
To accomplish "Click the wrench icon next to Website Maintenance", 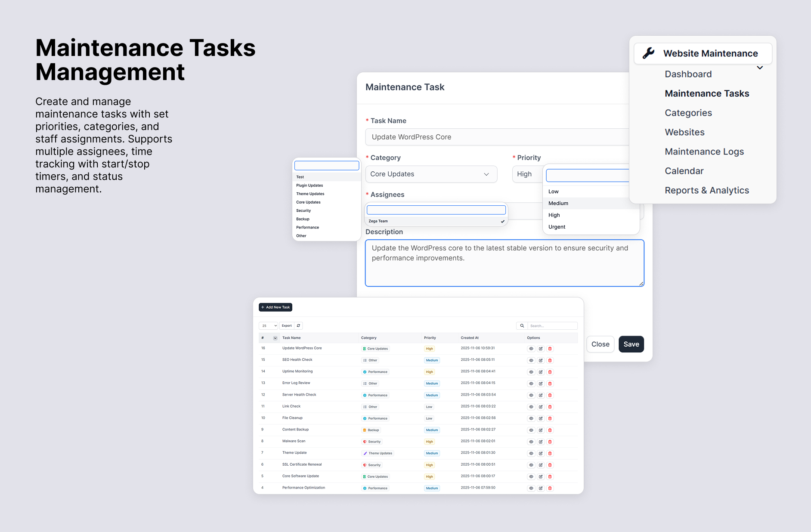I will coord(648,53).
